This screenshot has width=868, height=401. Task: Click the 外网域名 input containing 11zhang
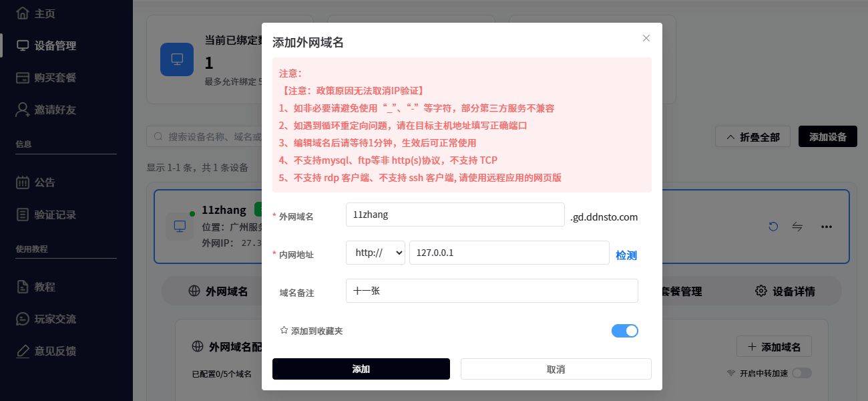click(x=455, y=215)
